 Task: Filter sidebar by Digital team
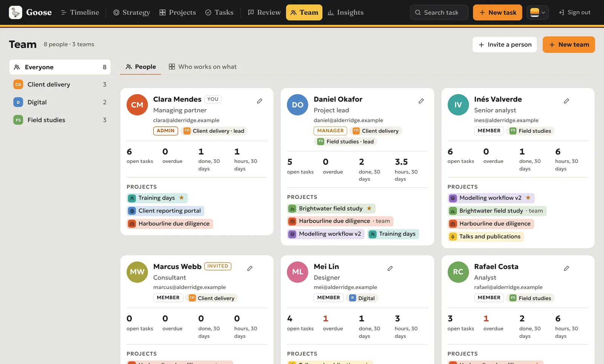click(60, 102)
